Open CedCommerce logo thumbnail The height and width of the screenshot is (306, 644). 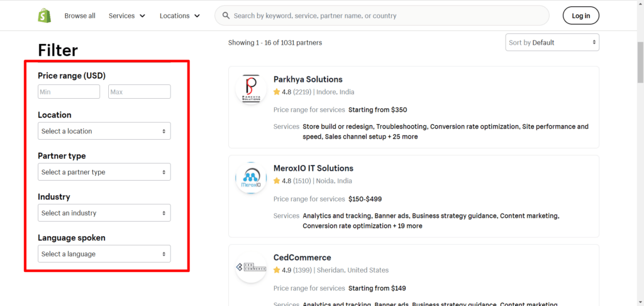(251, 267)
